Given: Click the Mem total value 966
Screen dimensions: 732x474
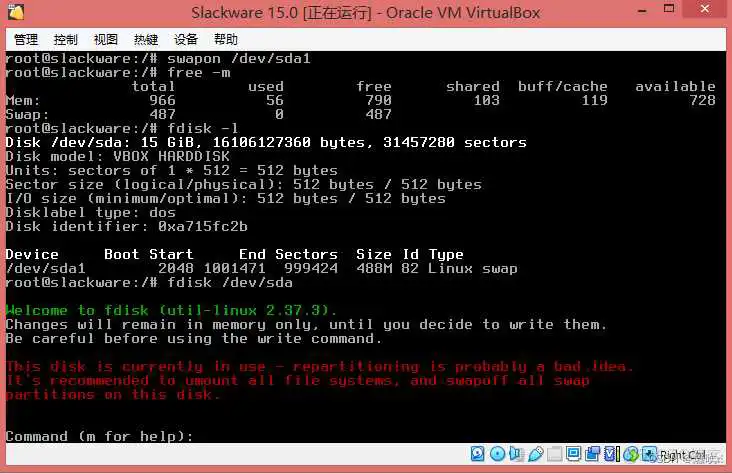Looking at the screenshot, I should point(162,100).
